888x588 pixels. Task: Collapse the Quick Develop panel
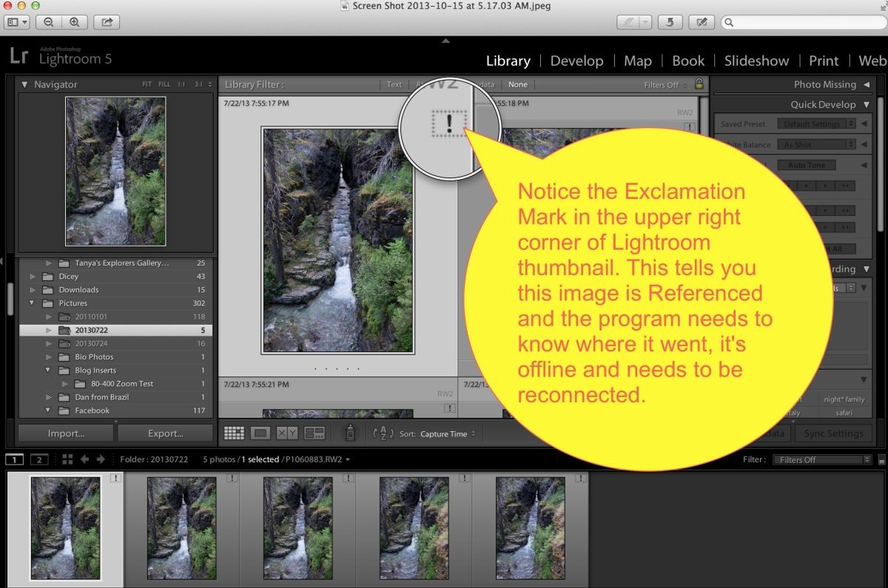(867, 105)
